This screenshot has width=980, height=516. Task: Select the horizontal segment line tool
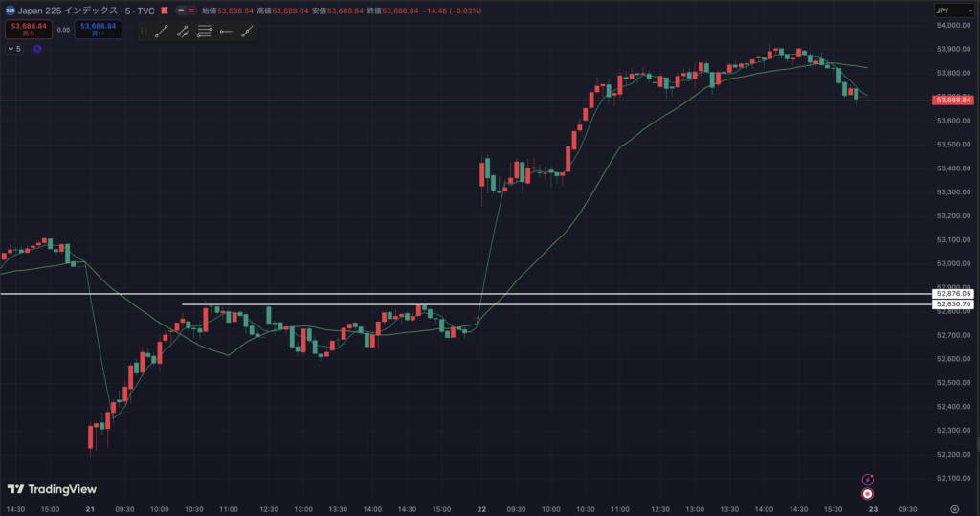pos(226,32)
